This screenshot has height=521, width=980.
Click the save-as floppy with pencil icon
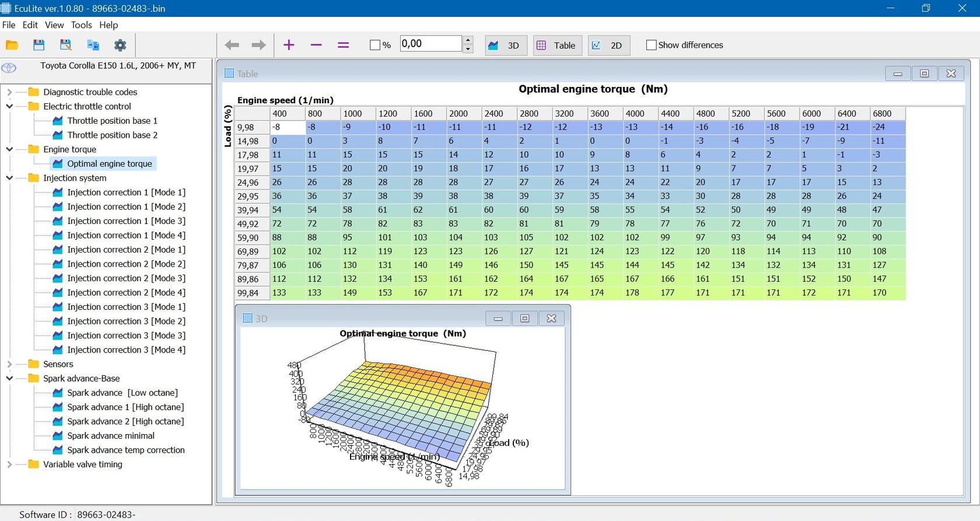pos(65,45)
